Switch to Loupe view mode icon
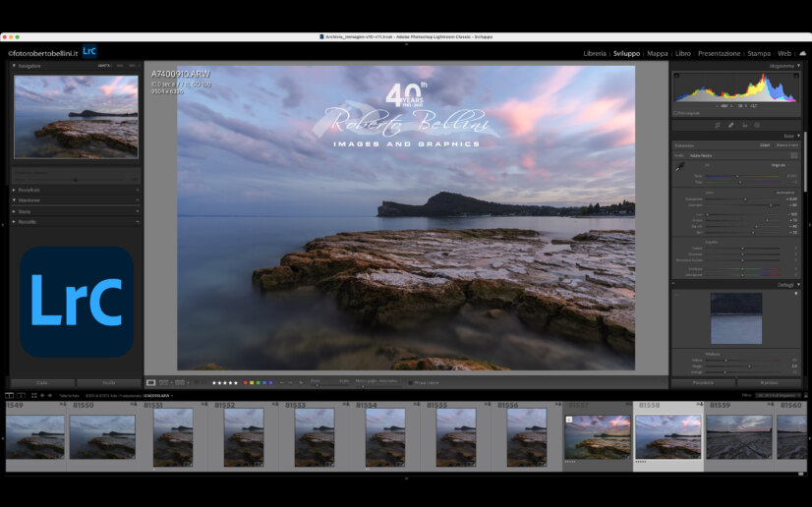812x507 pixels. 150,383
